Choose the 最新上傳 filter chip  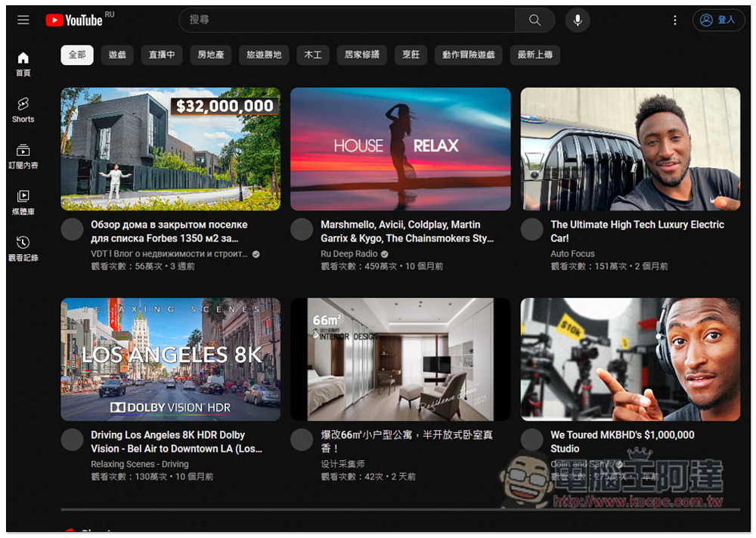tap(534, 55)
